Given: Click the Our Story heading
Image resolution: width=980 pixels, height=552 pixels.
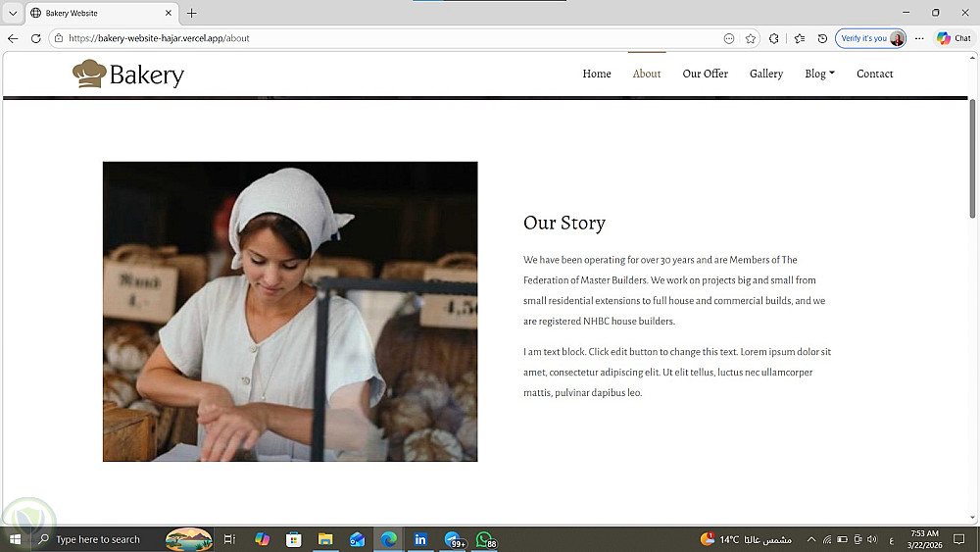Looking at the screenshot, I should click(x=564, y=223).
